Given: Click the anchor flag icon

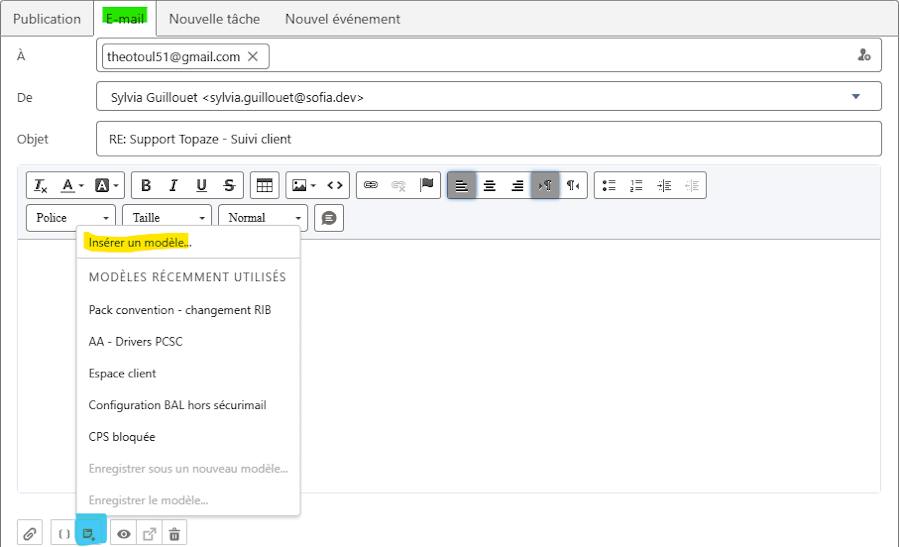Looking at the screenshot, I should 426,185.
